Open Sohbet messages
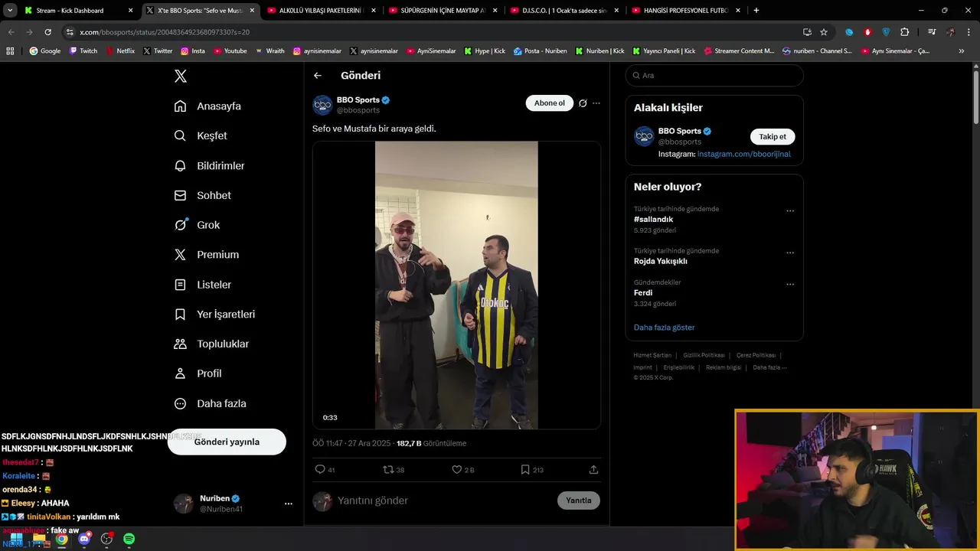 pyautogui.click(x=202, y=195)
